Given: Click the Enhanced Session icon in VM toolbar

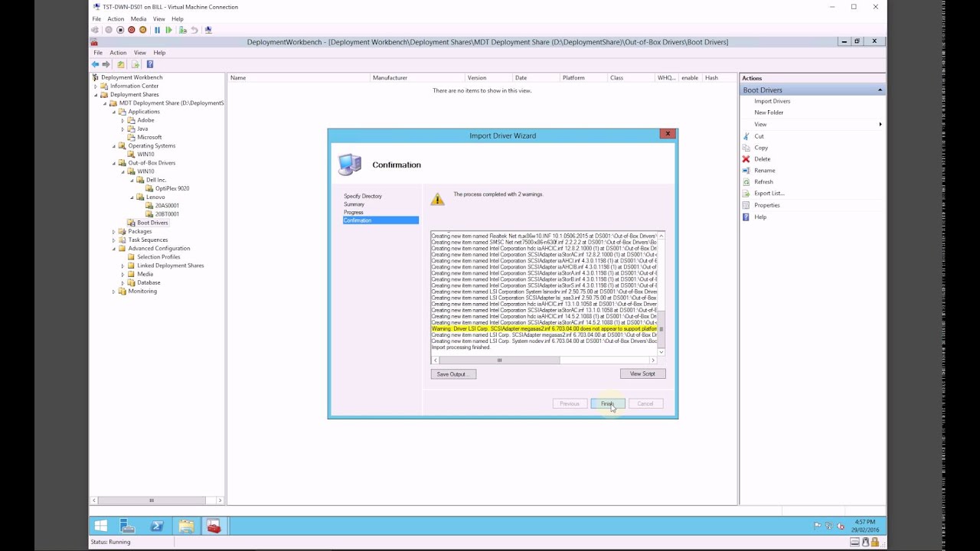Looking at the screenshot, I should [208, 30].
